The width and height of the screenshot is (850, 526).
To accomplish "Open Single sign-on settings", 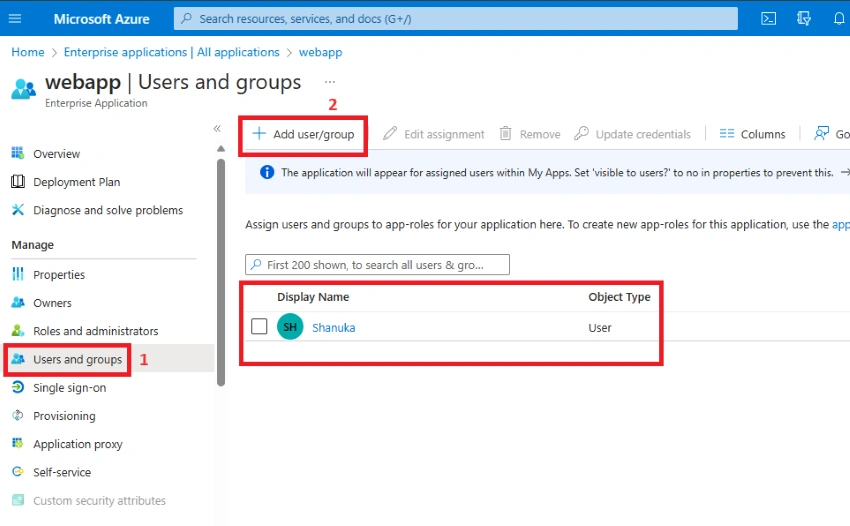I will [69, 388].
